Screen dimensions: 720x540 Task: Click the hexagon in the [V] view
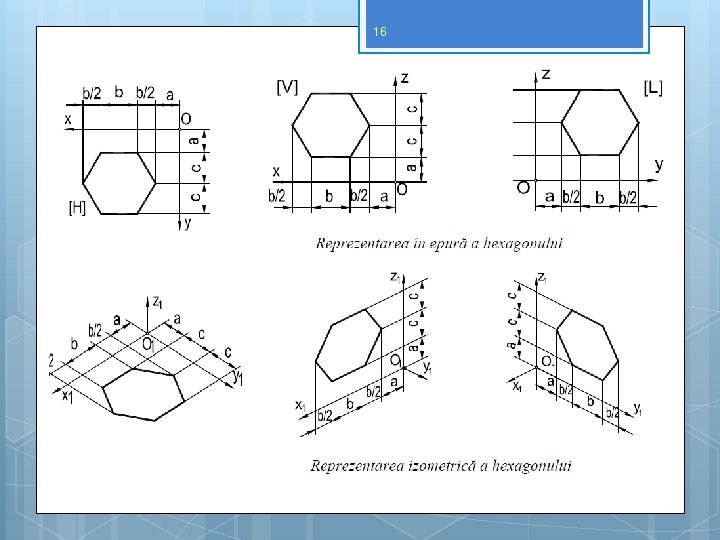[x=331, y=125]
